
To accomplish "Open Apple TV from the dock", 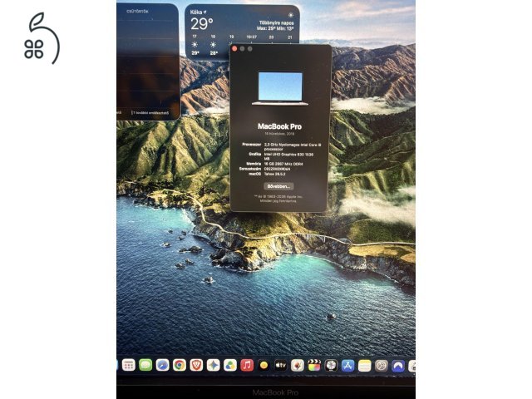I will pos(281,366).
